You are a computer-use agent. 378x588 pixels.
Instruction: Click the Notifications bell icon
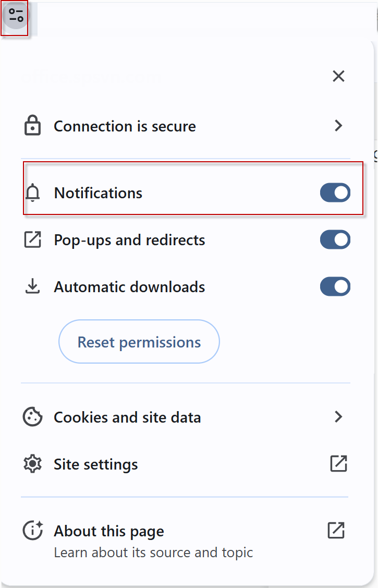[x=32, y=193]
